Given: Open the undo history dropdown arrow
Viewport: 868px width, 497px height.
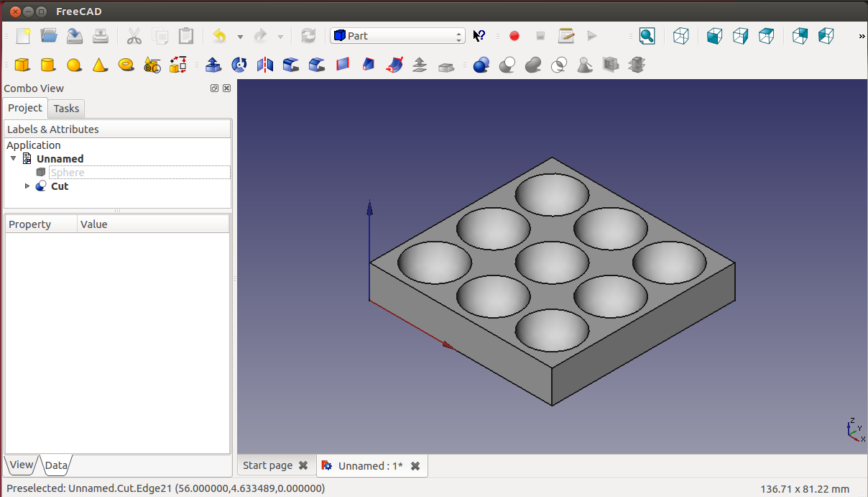Looking at the screenshot, I should point(240,37).
